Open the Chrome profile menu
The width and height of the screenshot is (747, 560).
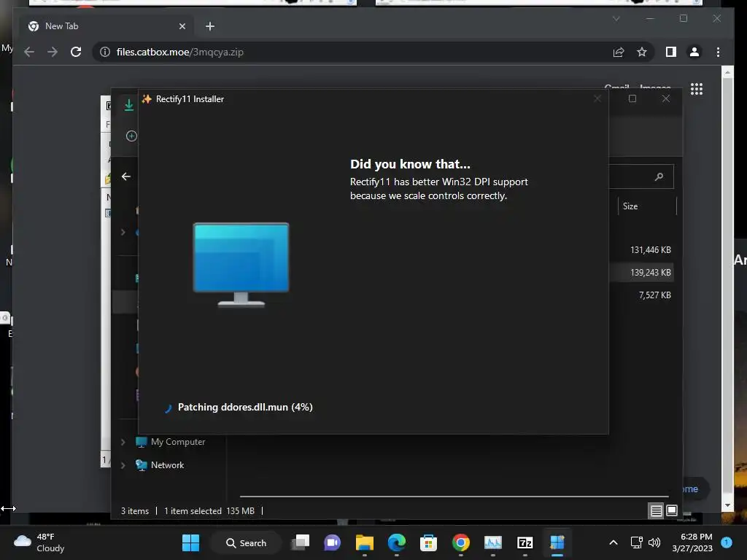(694, 52)
